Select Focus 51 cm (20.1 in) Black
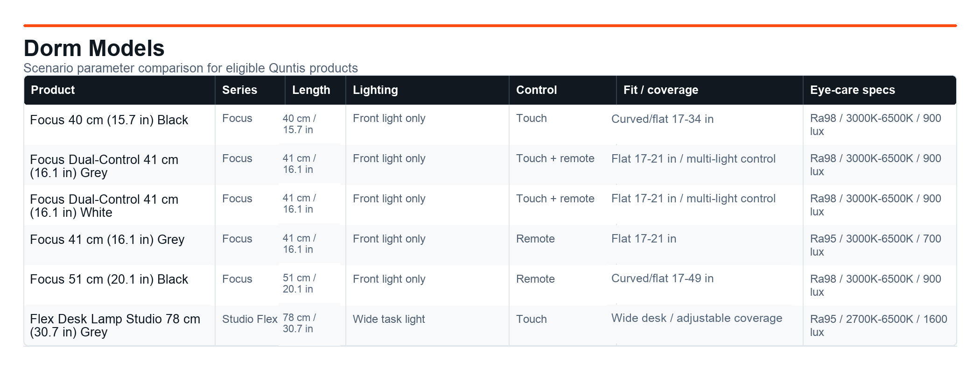The image size is (980, 371). (x=109, y=279)
